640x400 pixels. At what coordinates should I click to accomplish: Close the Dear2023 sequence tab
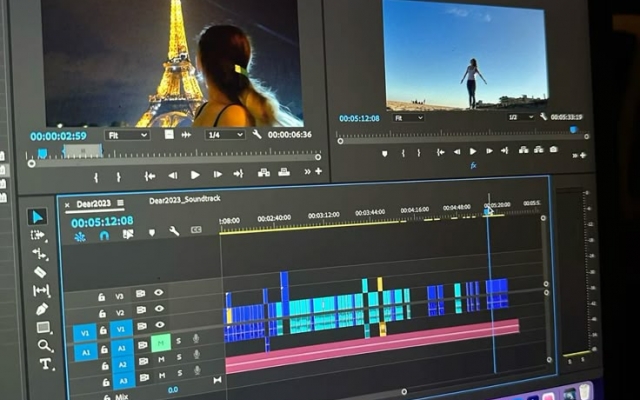pos(67,205)
